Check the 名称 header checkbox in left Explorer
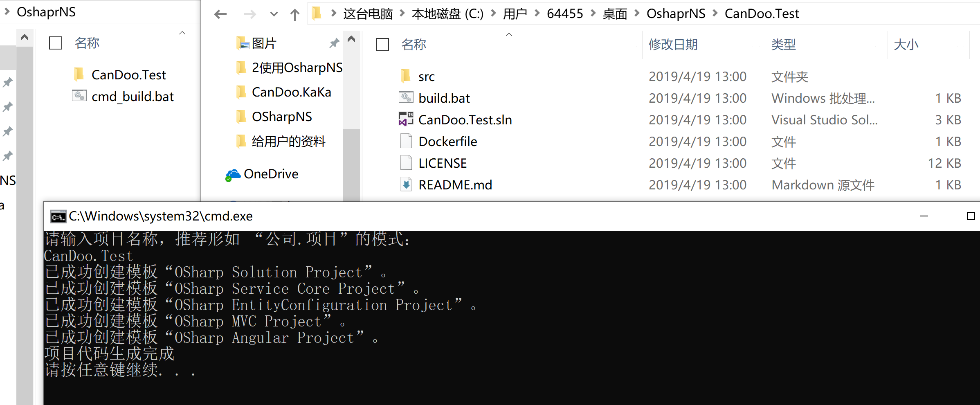 point(55,43)
